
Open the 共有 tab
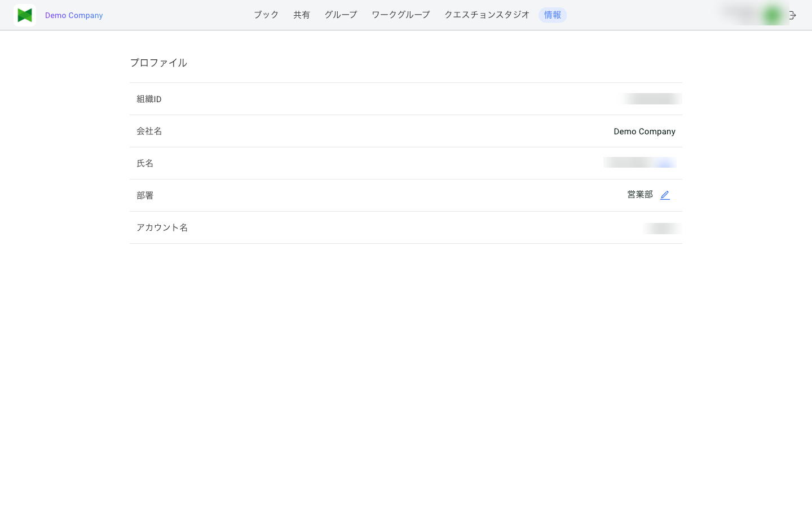point(302,15)
